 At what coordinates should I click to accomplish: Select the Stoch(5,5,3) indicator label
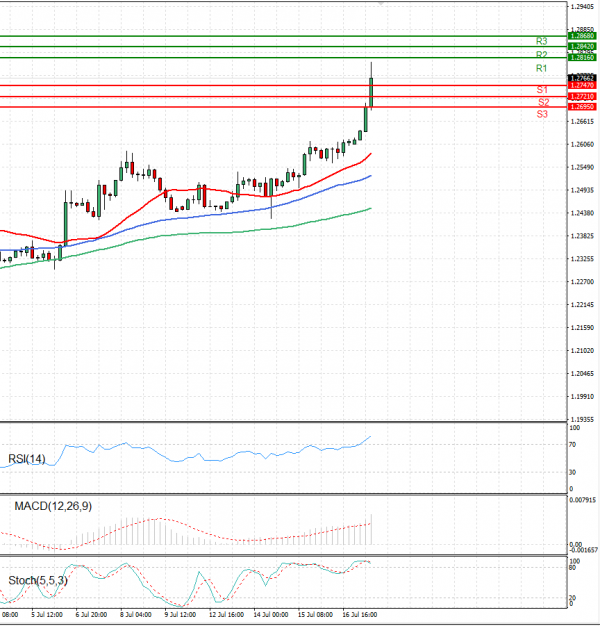coord(38,580)
